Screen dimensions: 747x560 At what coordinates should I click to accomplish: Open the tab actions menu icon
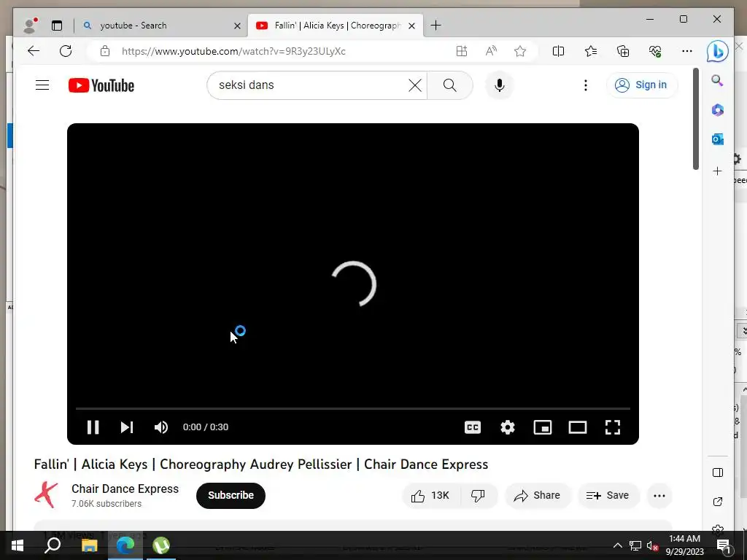click(x=57, y=26)
